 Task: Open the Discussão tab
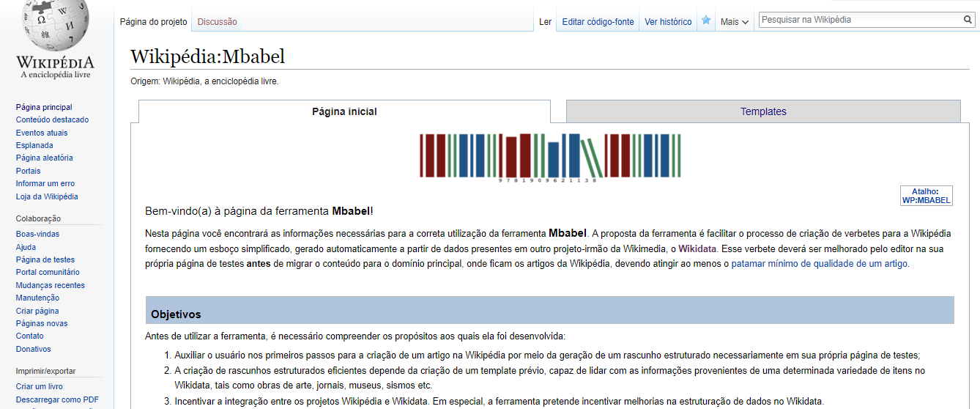click(x=217, y=22)
